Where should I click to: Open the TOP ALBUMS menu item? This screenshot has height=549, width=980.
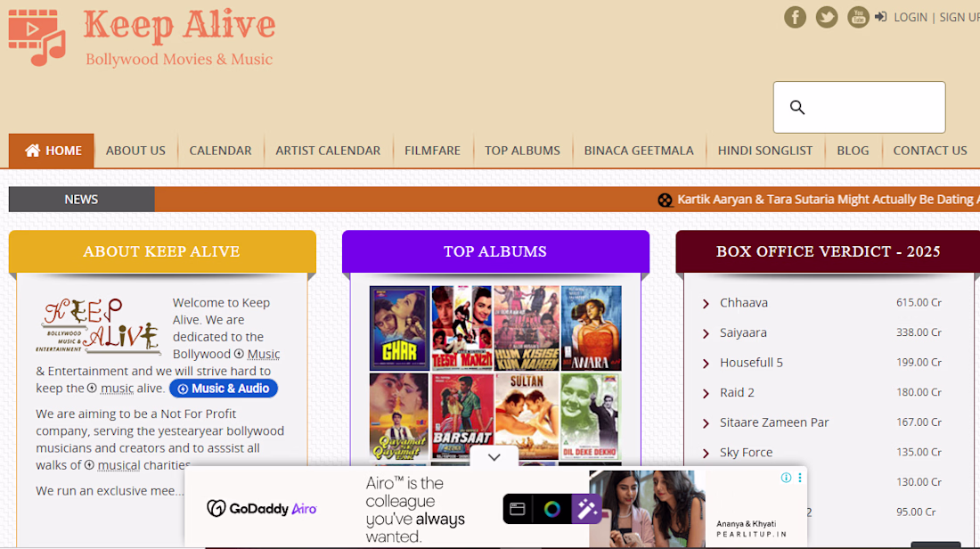point(522,151)
